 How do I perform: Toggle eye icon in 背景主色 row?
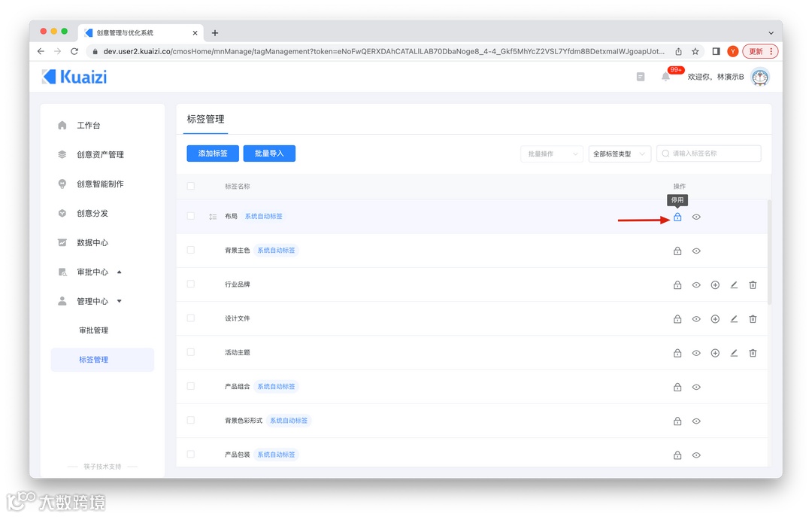(x=696, y=251)
